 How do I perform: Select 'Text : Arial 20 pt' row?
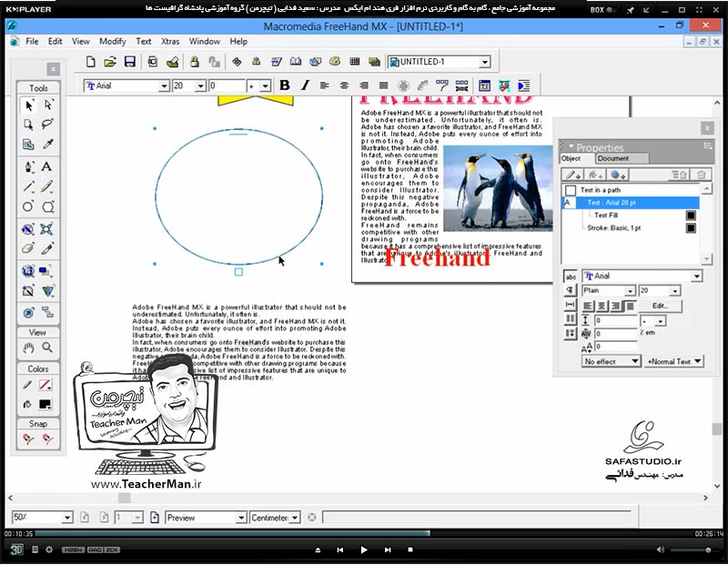click(631, 202)
